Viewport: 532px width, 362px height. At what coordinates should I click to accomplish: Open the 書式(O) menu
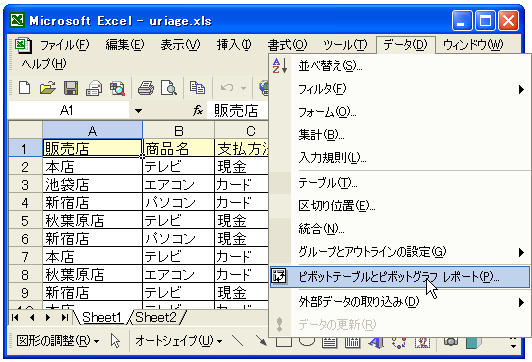[287, 45]
